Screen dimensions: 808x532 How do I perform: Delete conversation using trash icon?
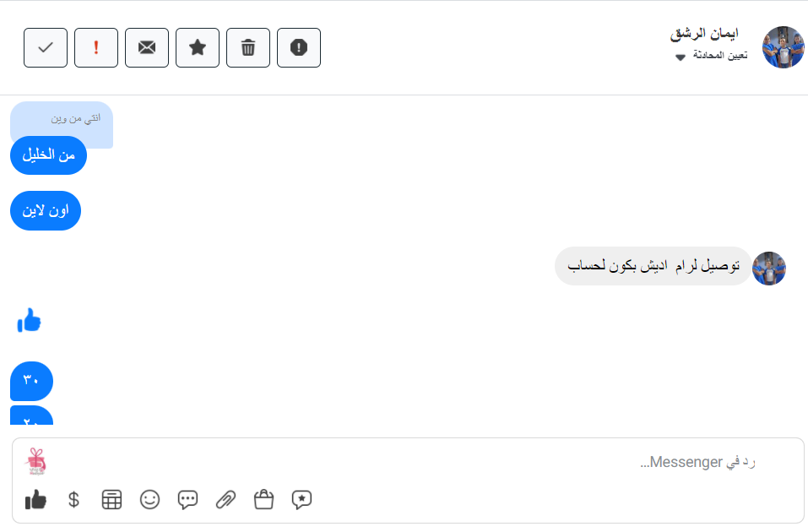pos(248,47)
